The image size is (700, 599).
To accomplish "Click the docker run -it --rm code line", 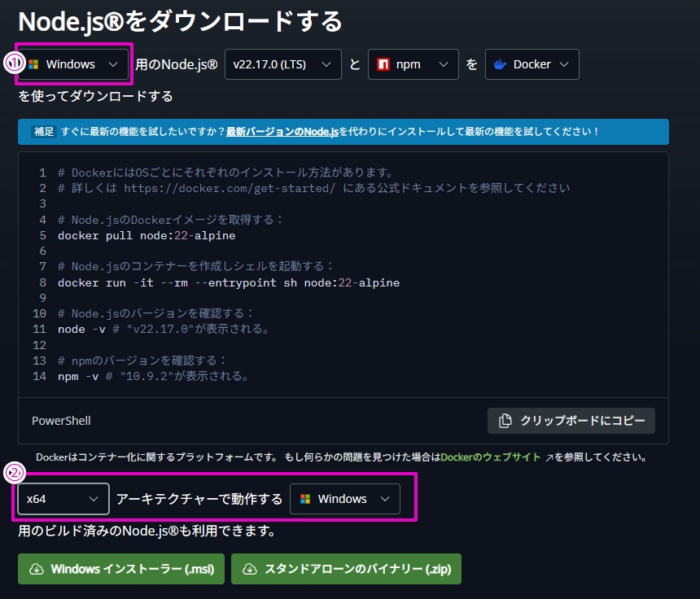I will [x=229, y=282].
